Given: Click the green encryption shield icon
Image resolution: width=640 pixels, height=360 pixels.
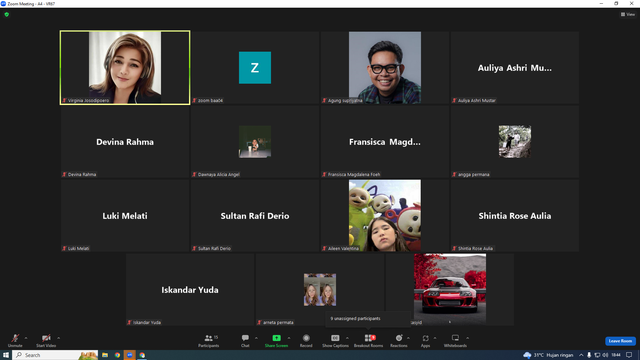Looking at the screenshot, I should 7,14.
